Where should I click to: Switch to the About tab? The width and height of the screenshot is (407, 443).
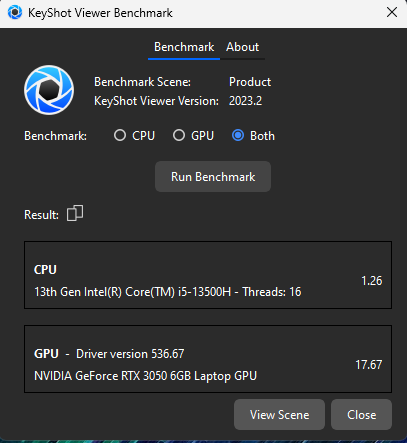coord(242,47)
